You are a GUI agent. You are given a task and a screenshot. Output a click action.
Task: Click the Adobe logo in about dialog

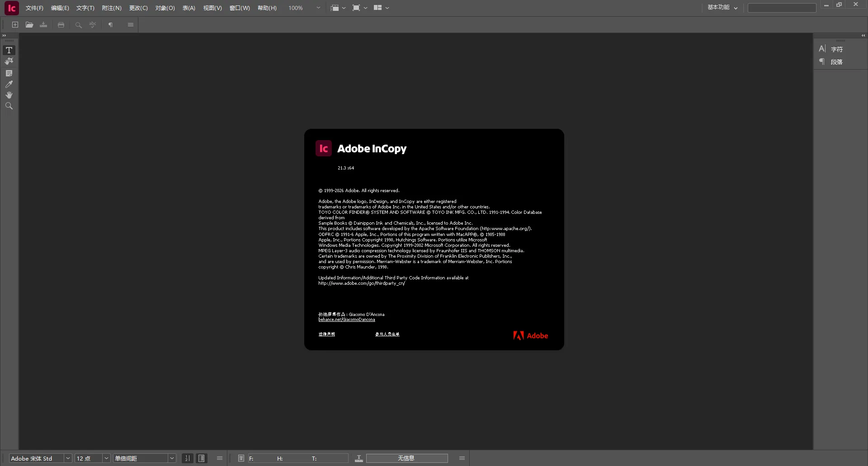click(530, 335)
